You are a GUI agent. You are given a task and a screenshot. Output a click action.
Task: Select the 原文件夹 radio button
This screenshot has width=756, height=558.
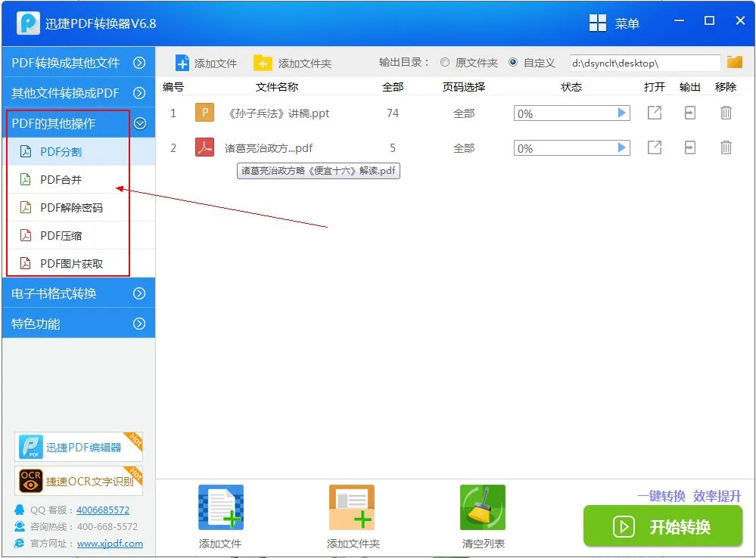click(x=445, y=62)
